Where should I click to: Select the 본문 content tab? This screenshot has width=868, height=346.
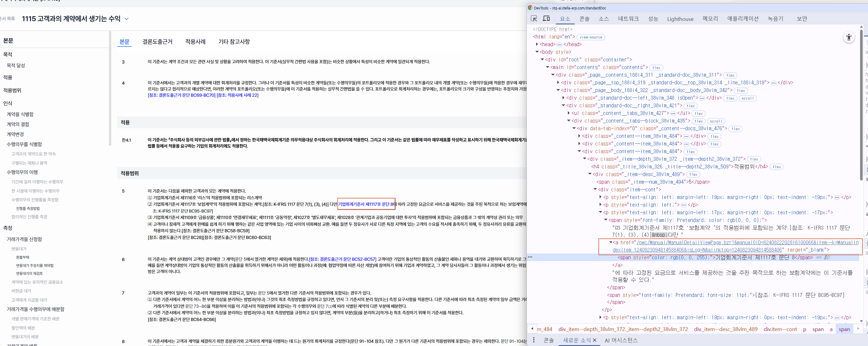[124, 41]
